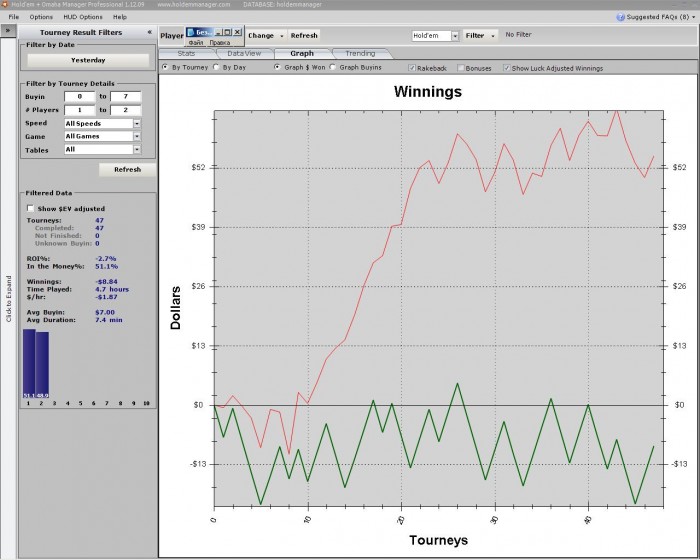Viewport: 700px width, 560px height.
Task: Click the Time Played value 4.7 hours
Action: (112, 289)
